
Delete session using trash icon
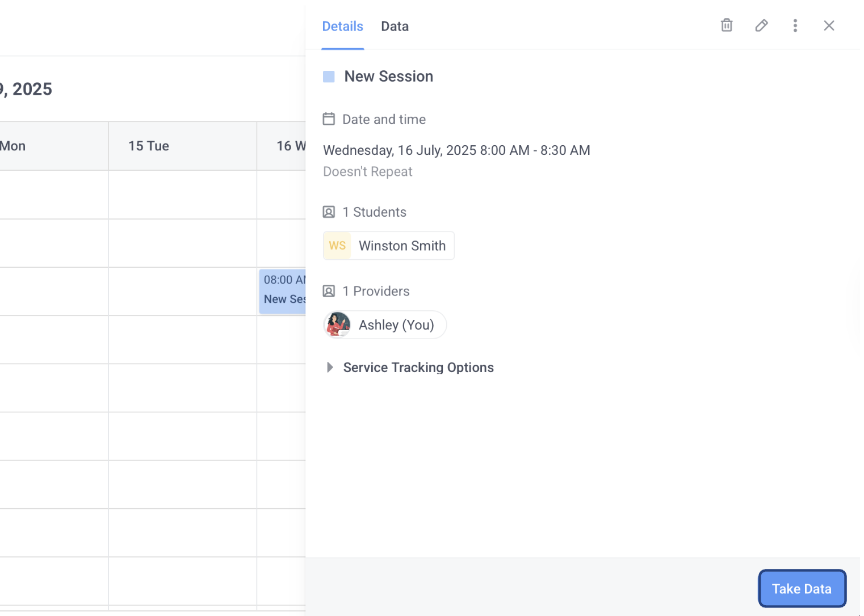[x=727, y=26]
